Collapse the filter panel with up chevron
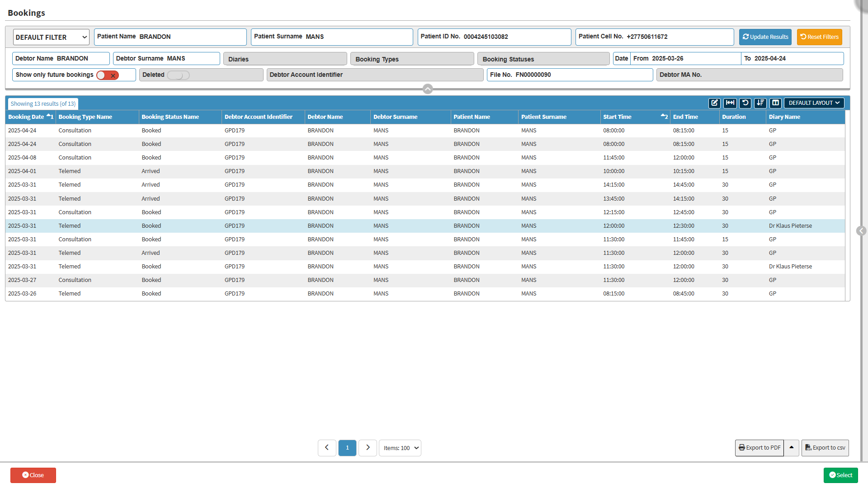868x488 pixels. click(428, 89)
